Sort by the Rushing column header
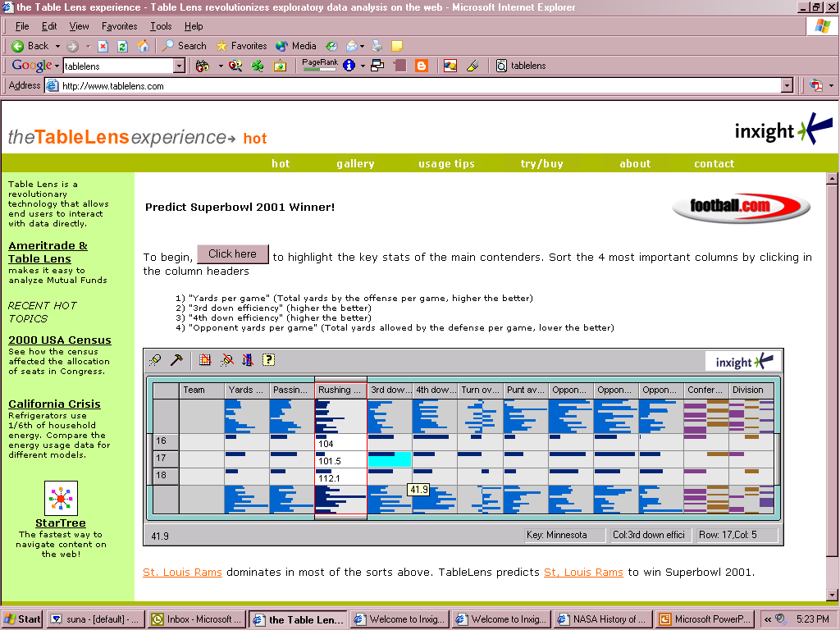This screenshot has width=840, height=630. pyautogui.click(x=340, y=390)
